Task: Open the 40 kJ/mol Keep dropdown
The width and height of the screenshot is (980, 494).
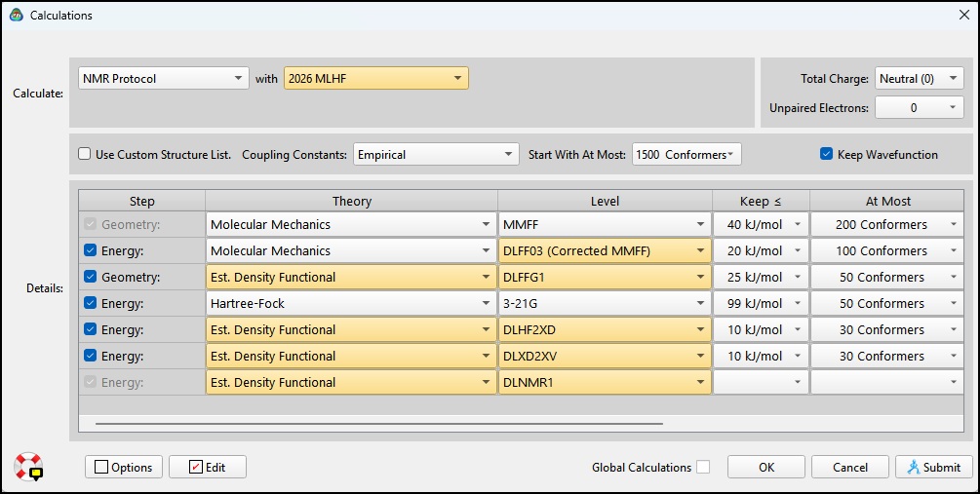Action: pyautogui.click(x=762, y=224)
